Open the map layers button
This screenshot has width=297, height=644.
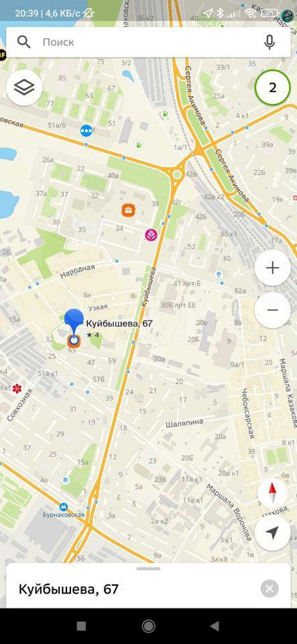pos(24,87)
